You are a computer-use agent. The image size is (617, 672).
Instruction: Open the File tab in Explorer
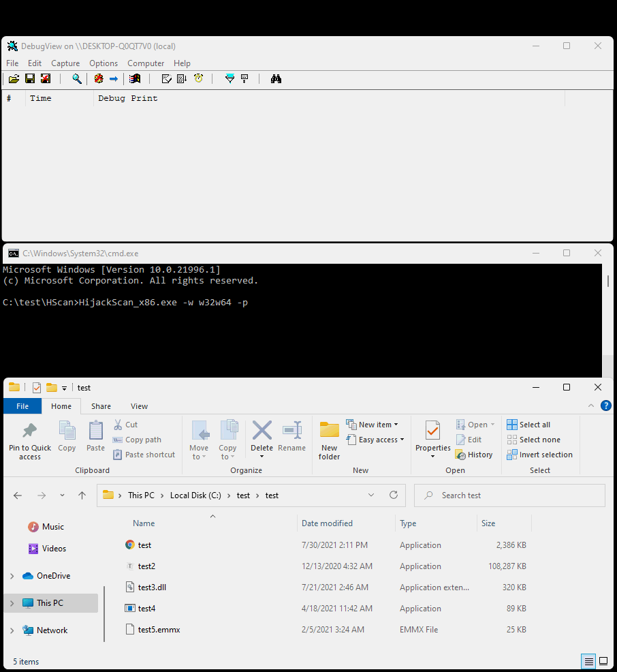point(22,406)
